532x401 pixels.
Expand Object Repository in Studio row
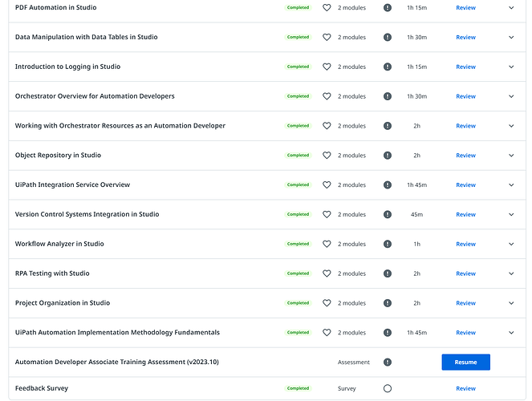[511, 156]
